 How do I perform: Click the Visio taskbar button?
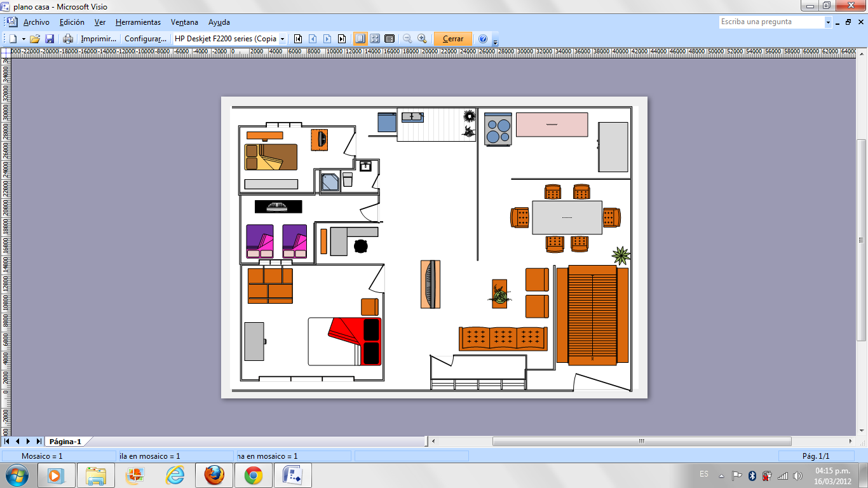pos(293,475)
